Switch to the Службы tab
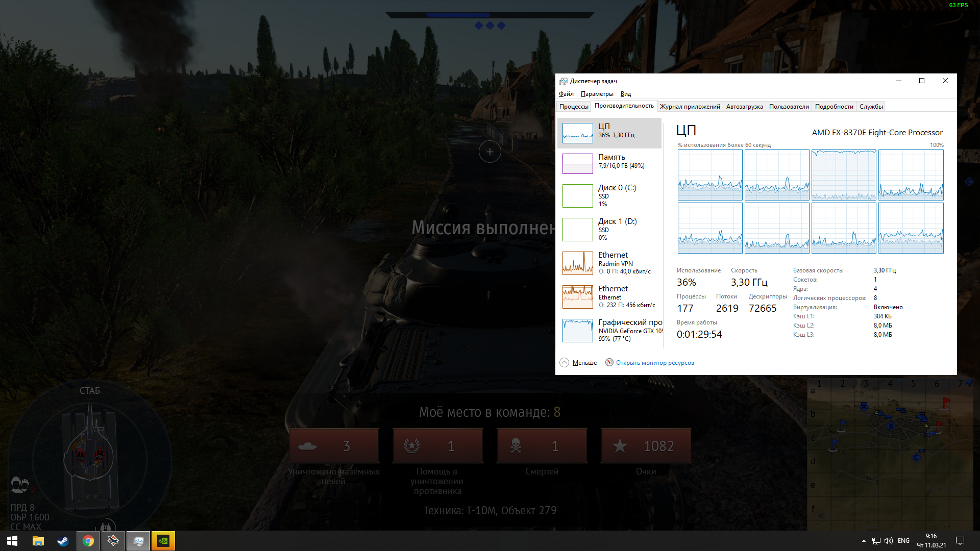This screenshot has height=551, width=980. click(871, 107)
